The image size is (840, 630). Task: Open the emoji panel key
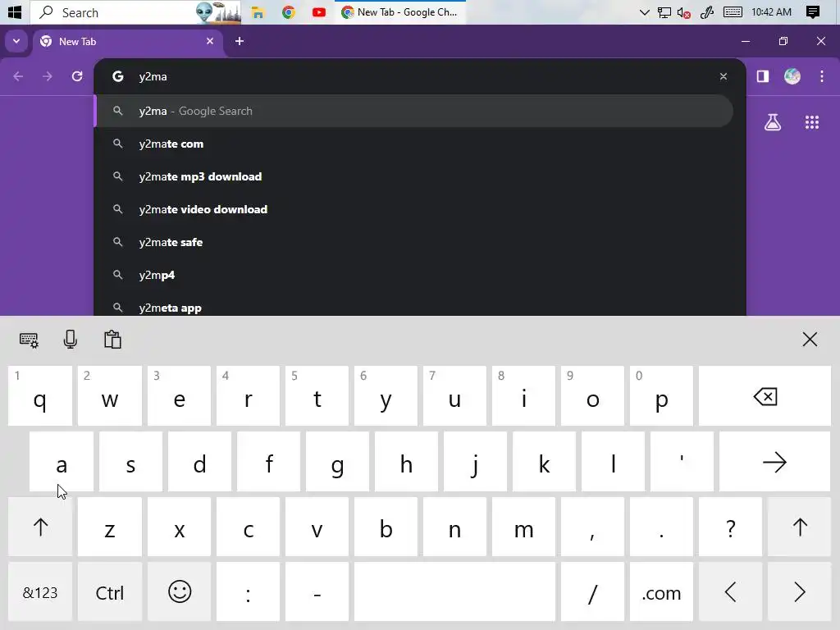(x=180, y=592)
